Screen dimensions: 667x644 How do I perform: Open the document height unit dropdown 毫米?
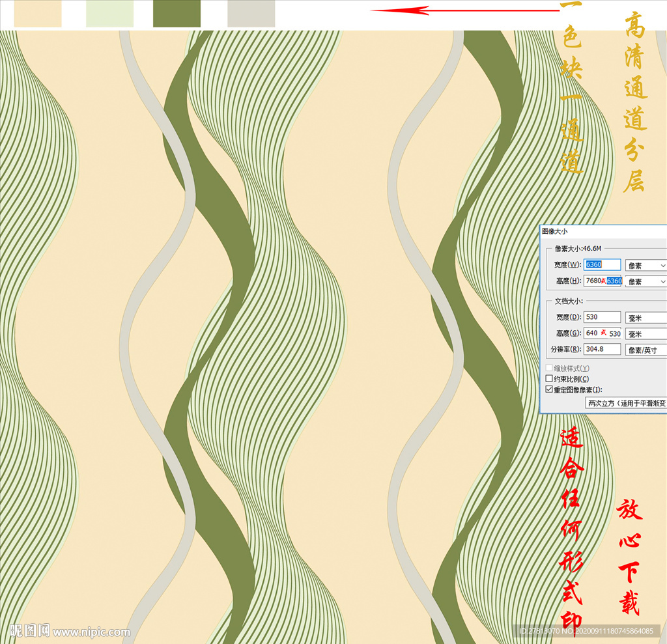[x=646, y=334]
